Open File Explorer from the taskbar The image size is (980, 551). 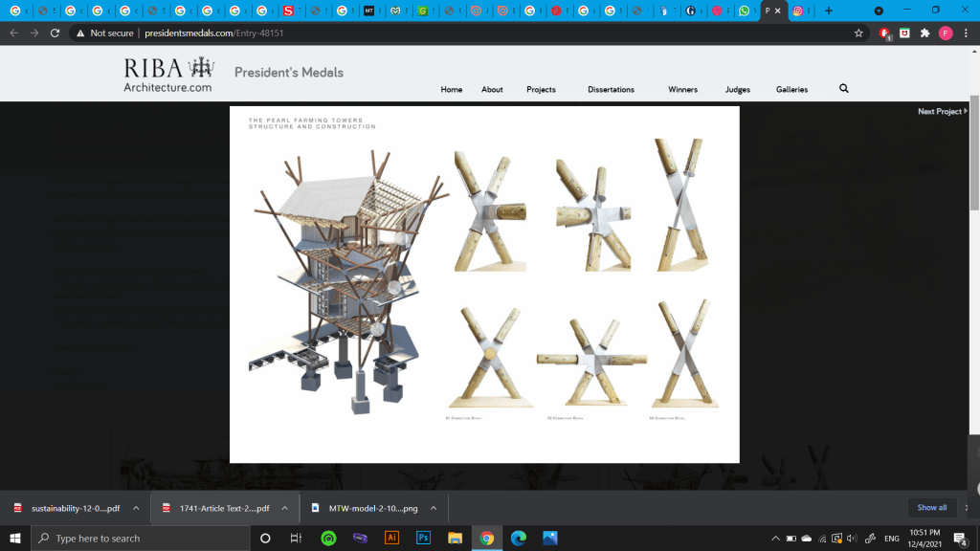pos(455,539)
